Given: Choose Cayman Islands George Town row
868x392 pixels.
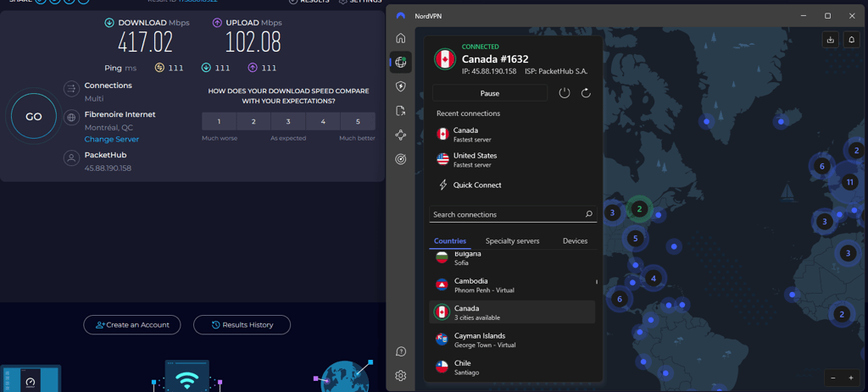Looking at the screenshot, I should point(512,340).
